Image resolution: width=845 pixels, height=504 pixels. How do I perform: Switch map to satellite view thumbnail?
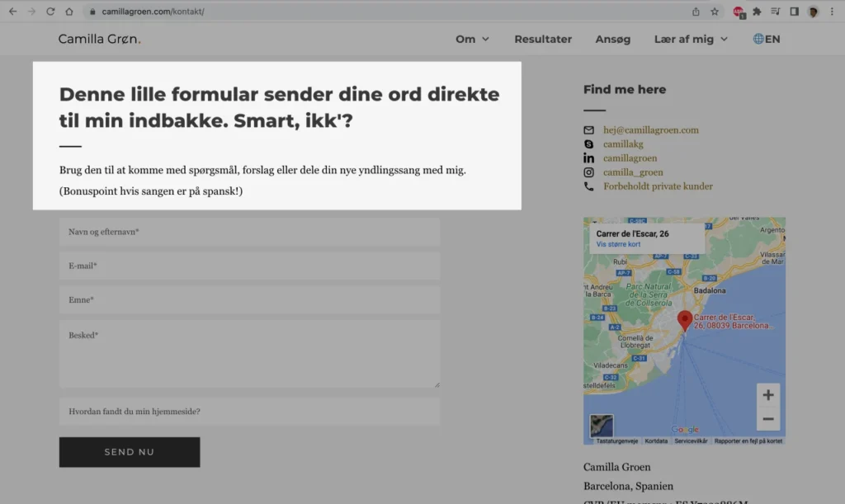click(x=602, y=425)
